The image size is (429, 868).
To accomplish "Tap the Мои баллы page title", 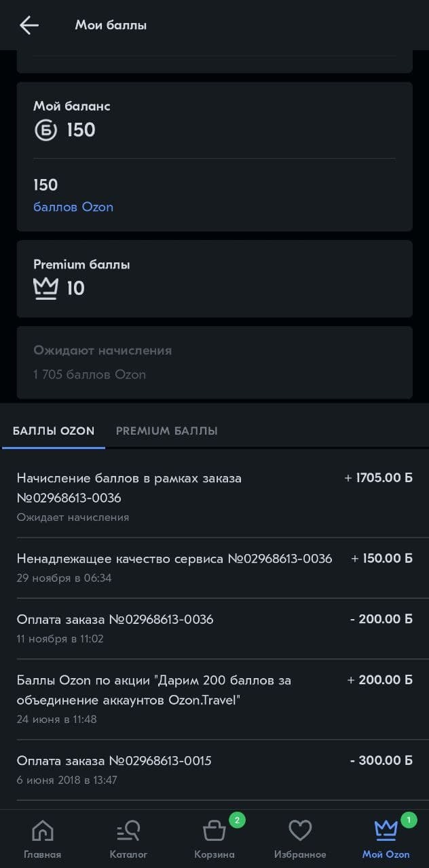I will click(111, 26).
